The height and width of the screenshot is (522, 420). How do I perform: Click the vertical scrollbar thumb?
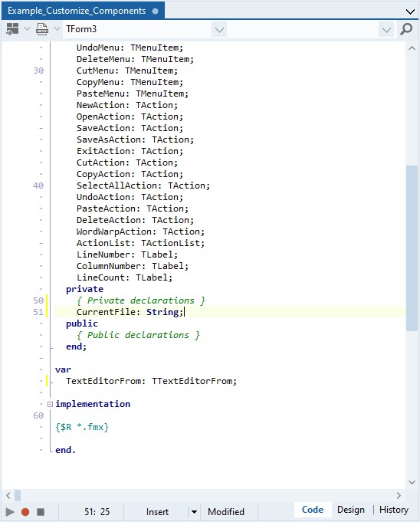(412, 248)
